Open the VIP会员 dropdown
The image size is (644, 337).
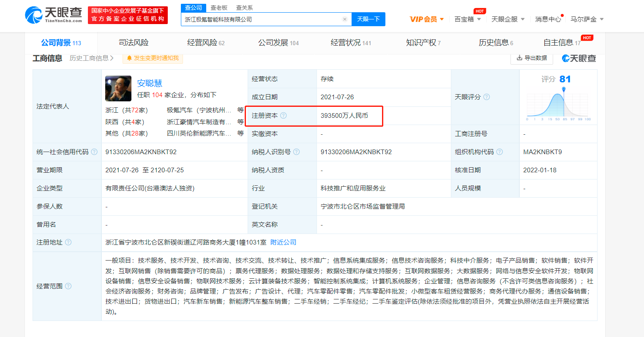(x=427, y=19)
